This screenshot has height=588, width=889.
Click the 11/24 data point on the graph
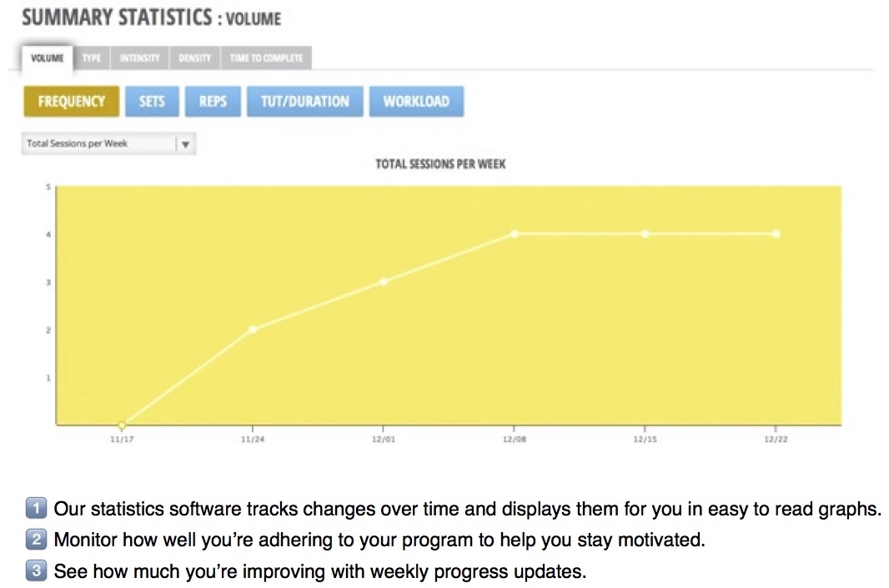coord(253,329)
